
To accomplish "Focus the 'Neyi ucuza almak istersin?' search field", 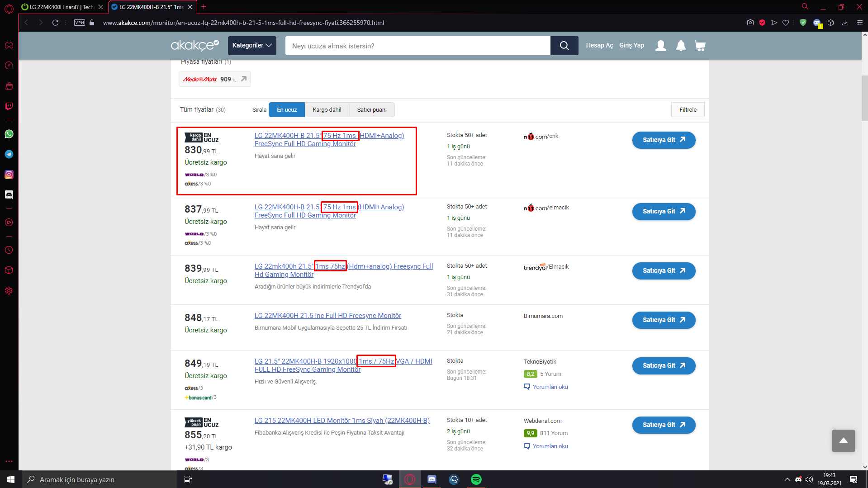I will pos(418,46).
